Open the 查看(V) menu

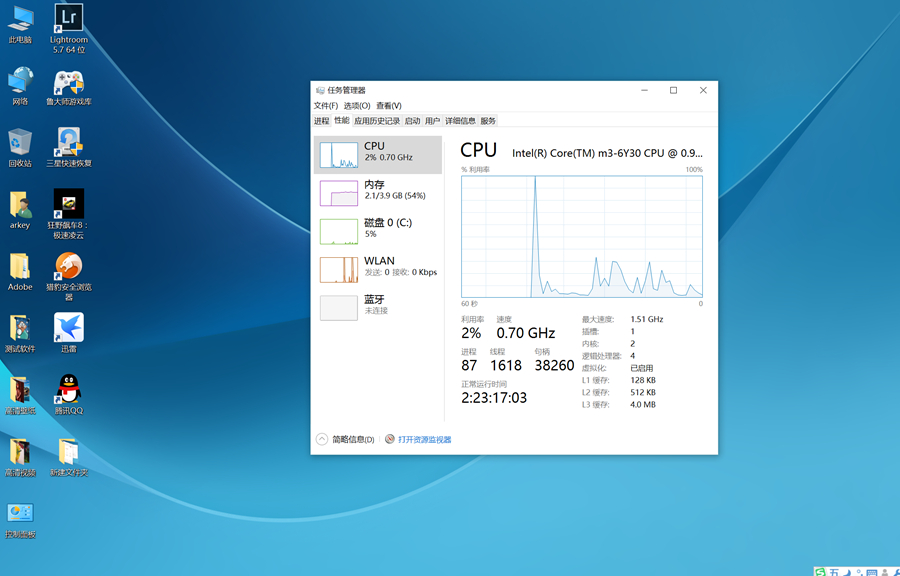[389, 106]
